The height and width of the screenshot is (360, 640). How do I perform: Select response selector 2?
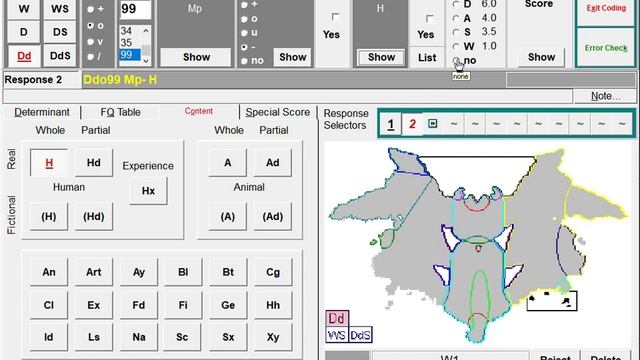[x=412, y=124]
